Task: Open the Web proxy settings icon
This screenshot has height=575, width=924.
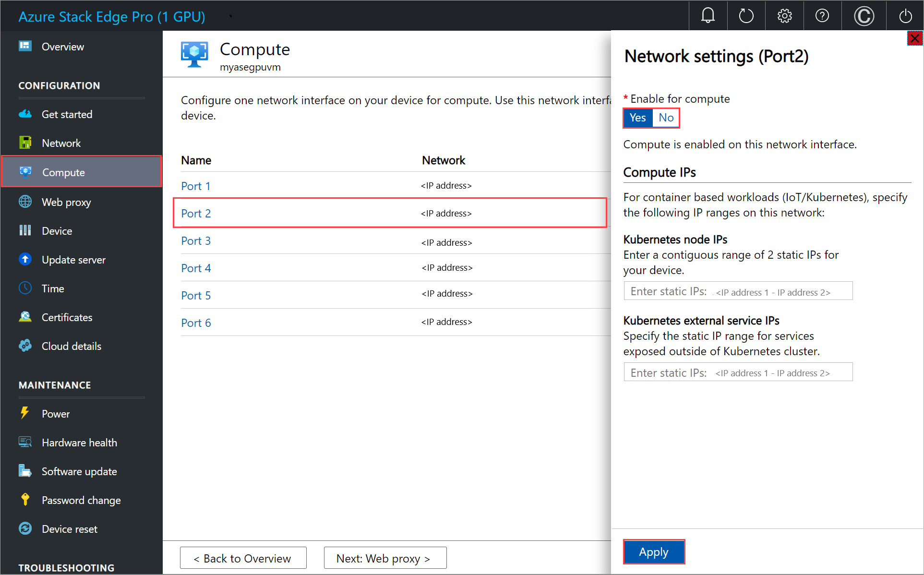Action: [x=26, y=202]
